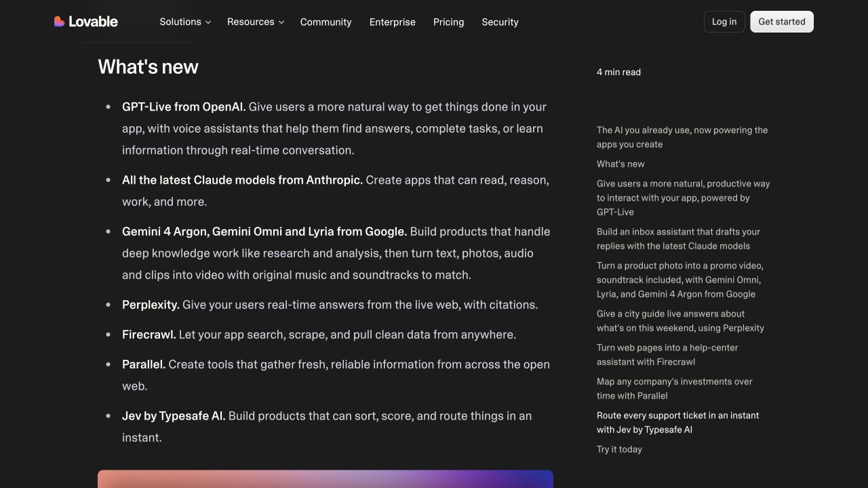Jump to the What's new section link
Image resolution: width=868 pixels, height=488 pixels.
620,164
